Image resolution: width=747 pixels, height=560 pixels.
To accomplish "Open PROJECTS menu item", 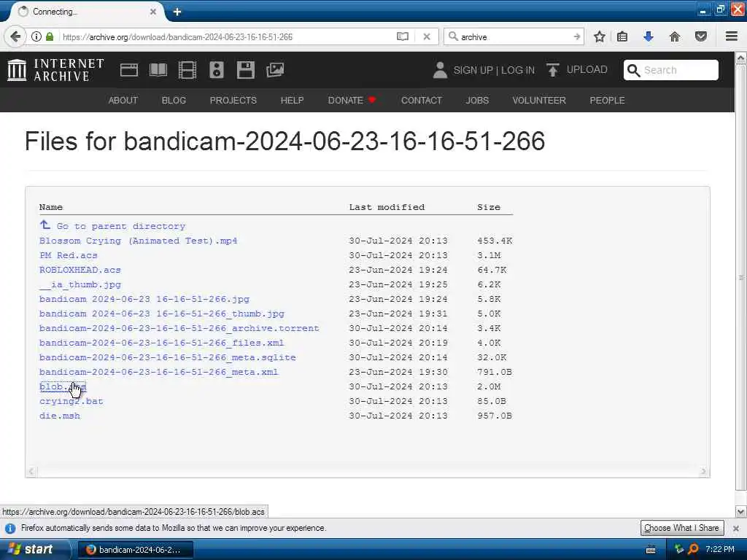I will pos(233,101).
